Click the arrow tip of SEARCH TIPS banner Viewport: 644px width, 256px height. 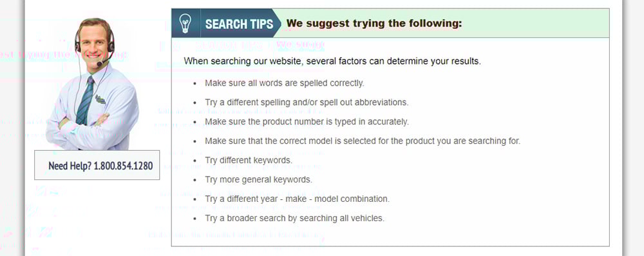pyautogui.click(x=277, y=23)
